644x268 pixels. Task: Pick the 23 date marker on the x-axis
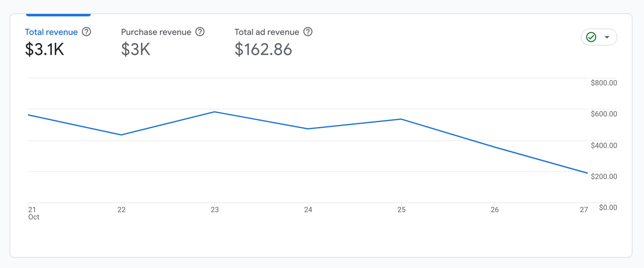tap(215, 210)
